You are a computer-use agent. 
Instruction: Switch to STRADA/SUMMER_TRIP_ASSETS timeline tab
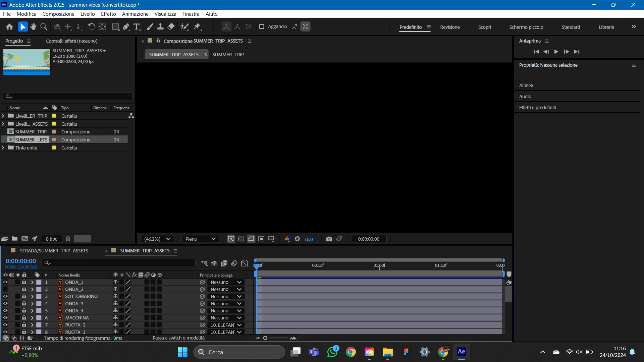tap(54, 251)
